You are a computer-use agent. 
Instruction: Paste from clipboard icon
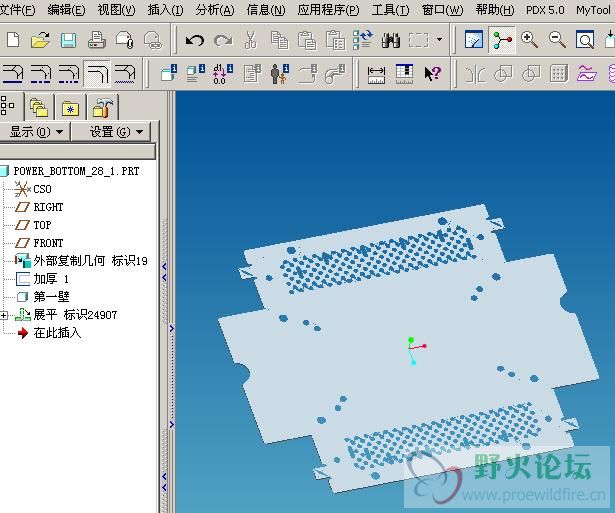pos(307,40)
